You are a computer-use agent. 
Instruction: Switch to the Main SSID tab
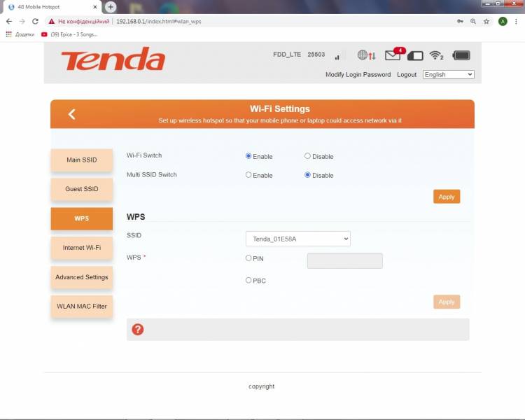[x=81, y=160]
